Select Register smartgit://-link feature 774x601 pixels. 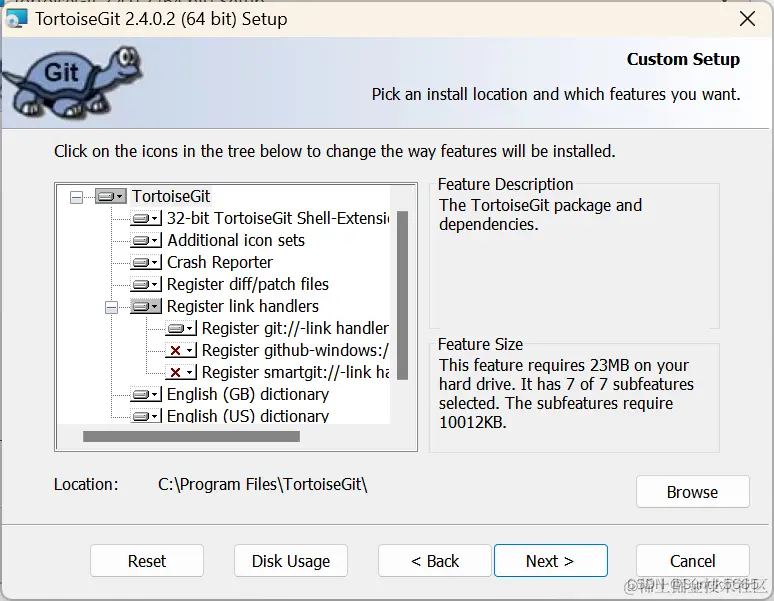[295, 372]
